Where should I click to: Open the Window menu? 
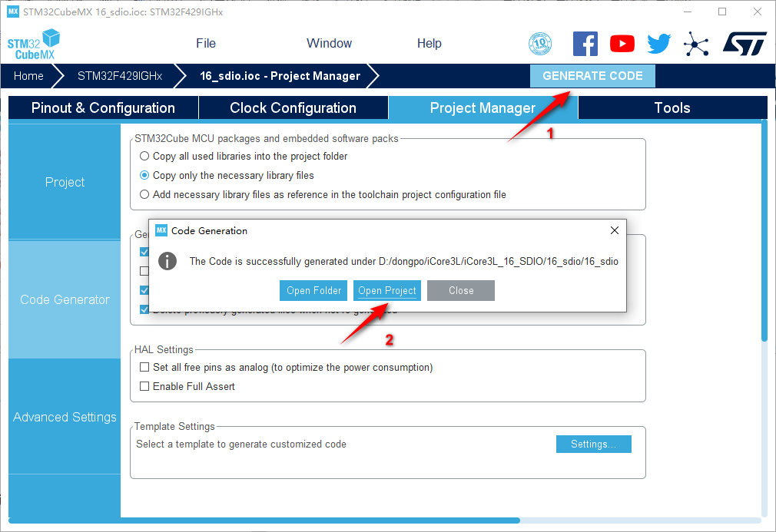pyautogui.click(x=329, y=44)
